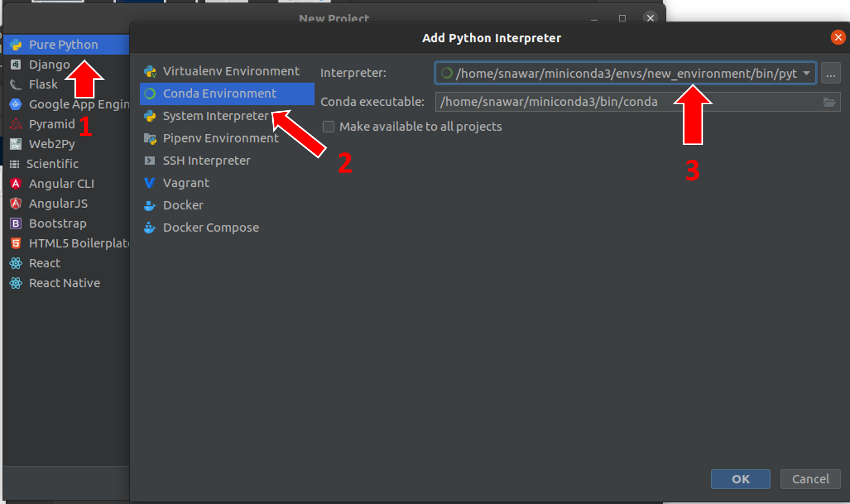
Task: Select Django project type text
Action: coord(49,65)
